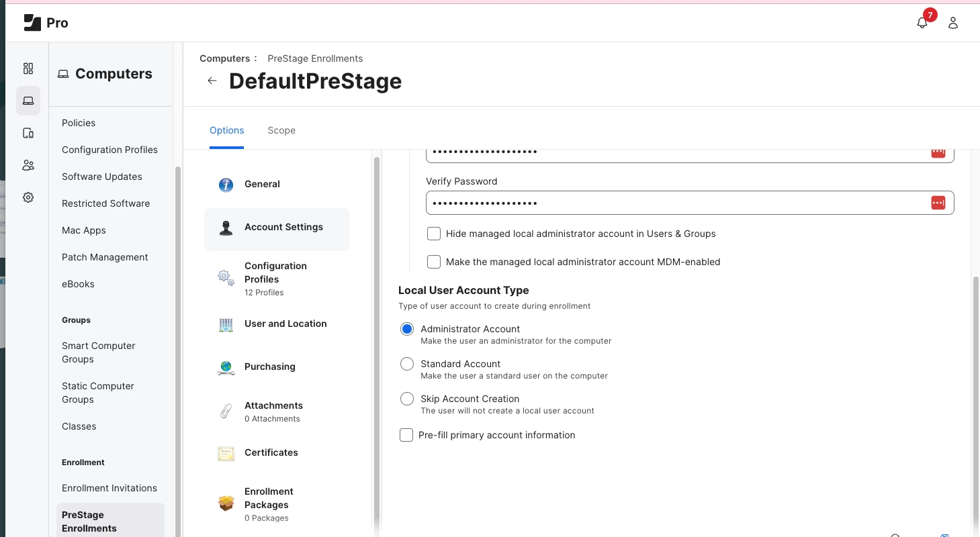Enable Pre-fill primary account information
Image resolution: width=980 pixels, height=537 pixels.
pos(406,435)
